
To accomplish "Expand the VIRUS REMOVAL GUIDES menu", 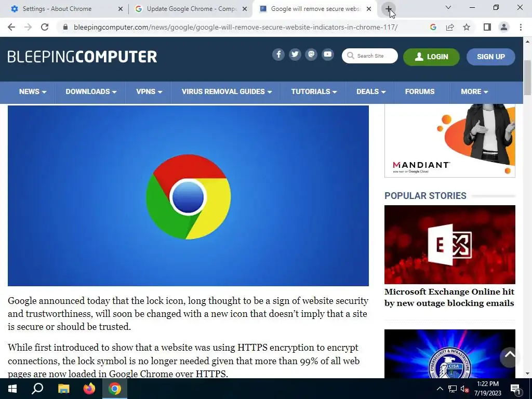I will [227, 91].
